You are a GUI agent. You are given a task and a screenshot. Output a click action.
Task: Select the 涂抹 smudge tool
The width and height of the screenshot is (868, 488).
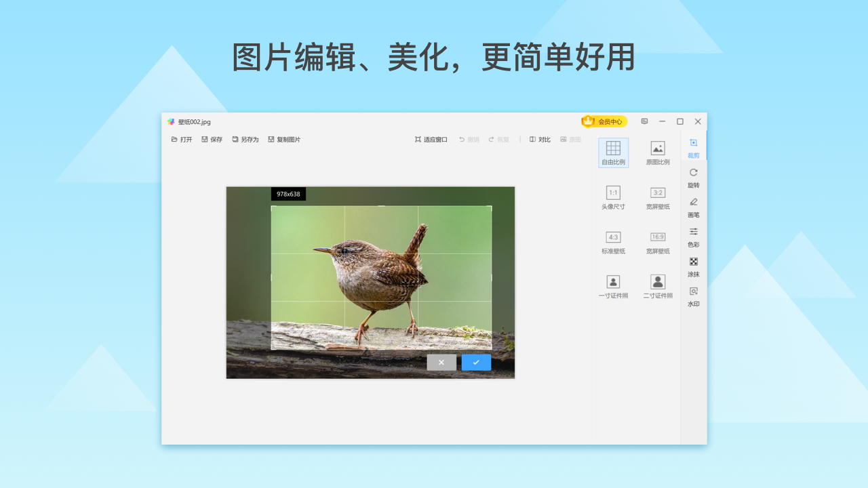693,267
